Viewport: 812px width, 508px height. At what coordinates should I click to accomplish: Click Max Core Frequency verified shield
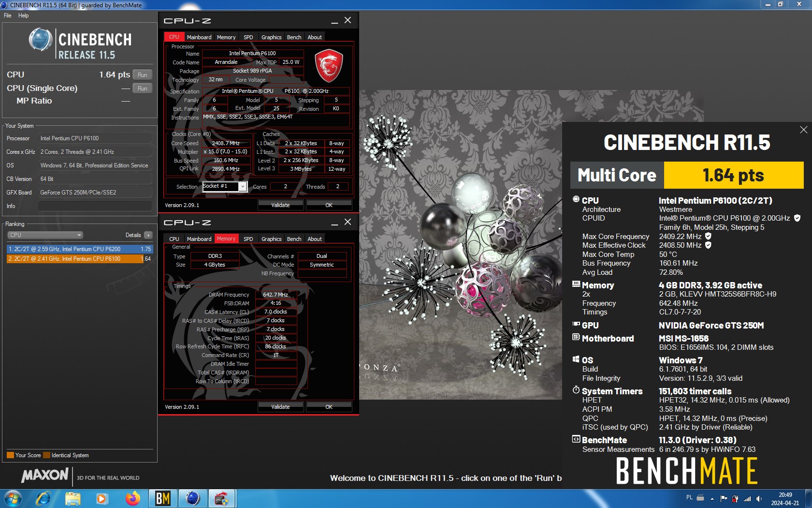[708, 236]
